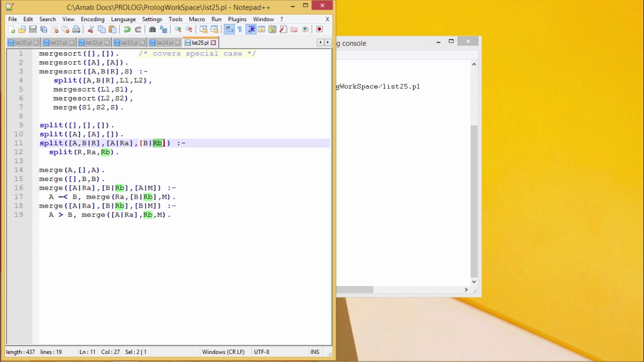The image size is (644, 362).
Task: Open the Window menu
Action: point(264,19)
